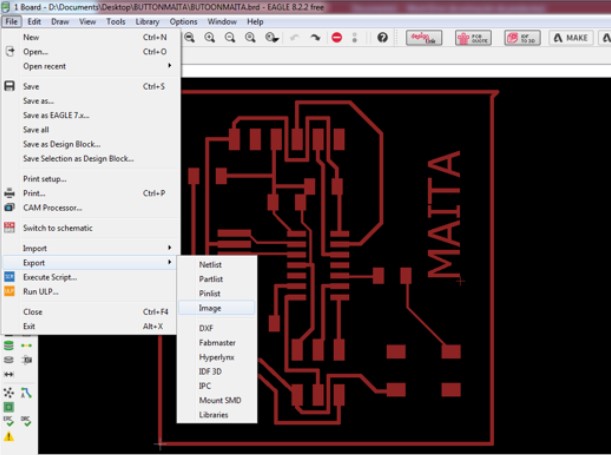This screenshot has height=455, width=611.
Task: Click the Execute Script SCR icon
Action: tap(9, 277)
